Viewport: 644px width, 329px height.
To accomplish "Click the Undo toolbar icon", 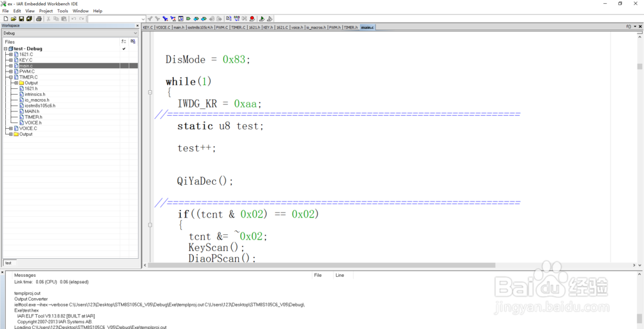I will point(73,19).
